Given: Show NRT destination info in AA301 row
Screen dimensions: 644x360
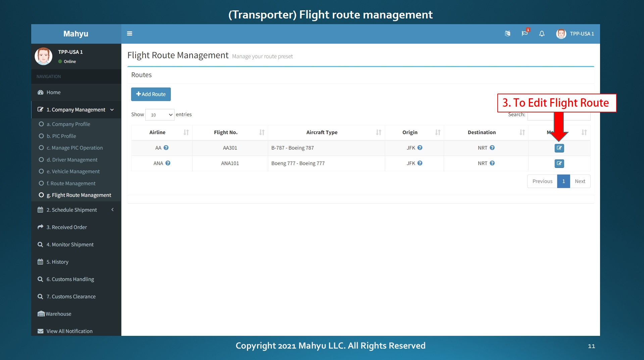Looking at the screenshot, I should tap(492, 148).
